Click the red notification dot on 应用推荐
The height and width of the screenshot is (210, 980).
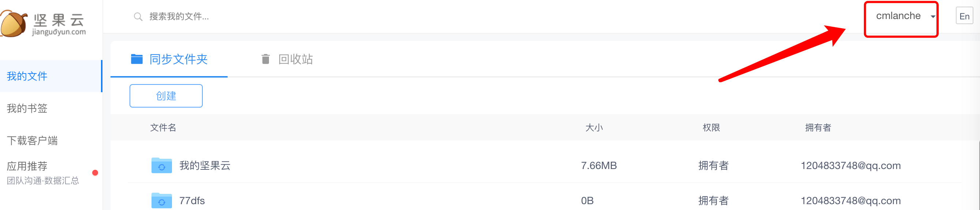tap(95, 173)
